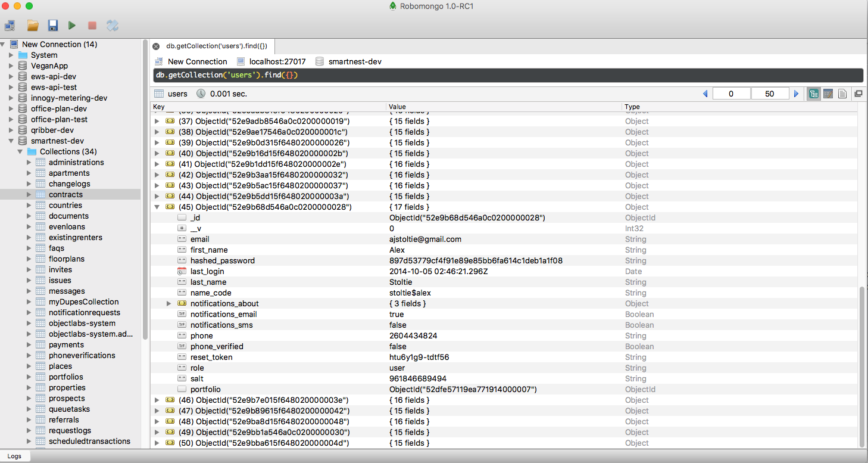Screen dimensions: 868x463
Task: Click the notifications_email boolean field icon
Action: coord(182,314)
